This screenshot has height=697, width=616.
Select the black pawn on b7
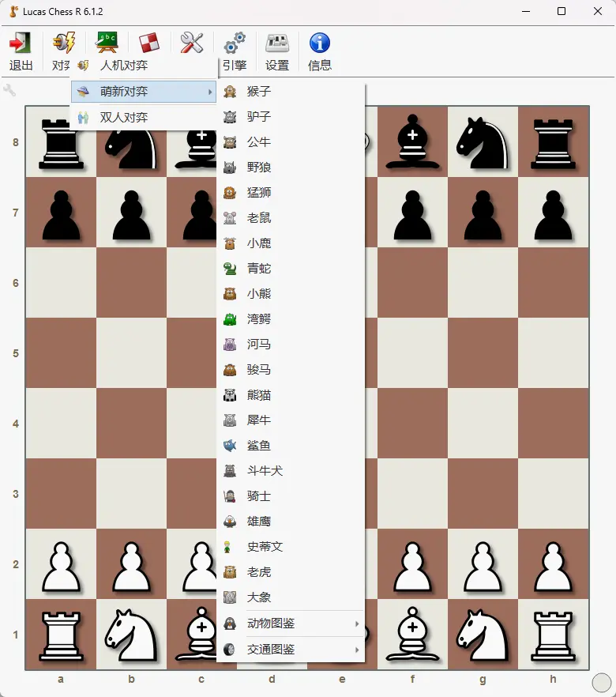tap(131, 214)
